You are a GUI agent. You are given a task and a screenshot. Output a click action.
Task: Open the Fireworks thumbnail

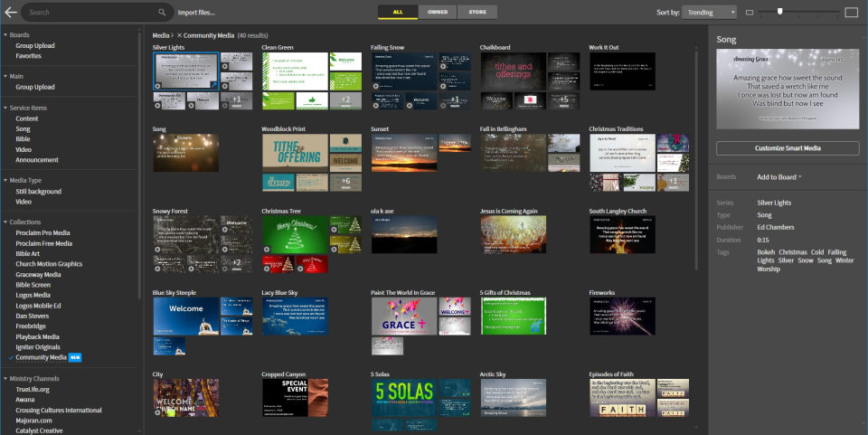(x=622, y=316)
